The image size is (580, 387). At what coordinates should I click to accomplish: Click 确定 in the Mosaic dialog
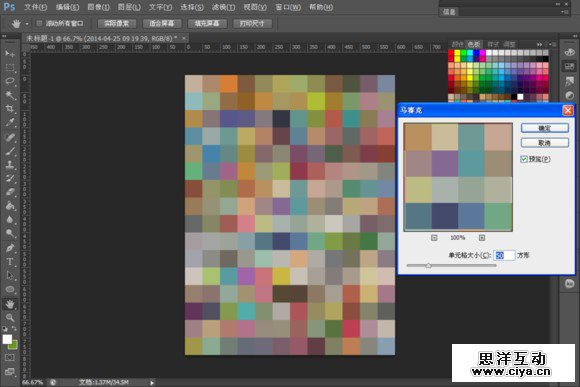pos(544,128)
